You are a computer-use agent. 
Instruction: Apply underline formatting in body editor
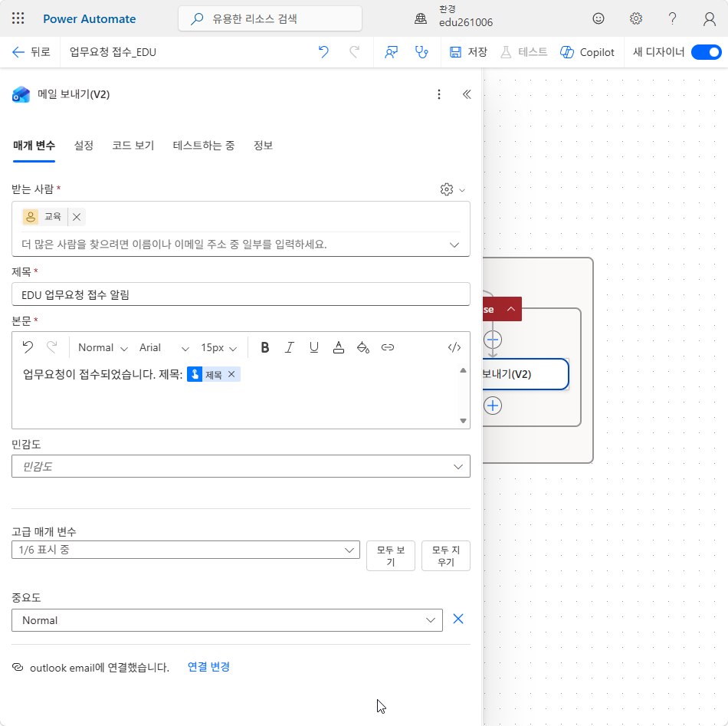click(314, 347)
